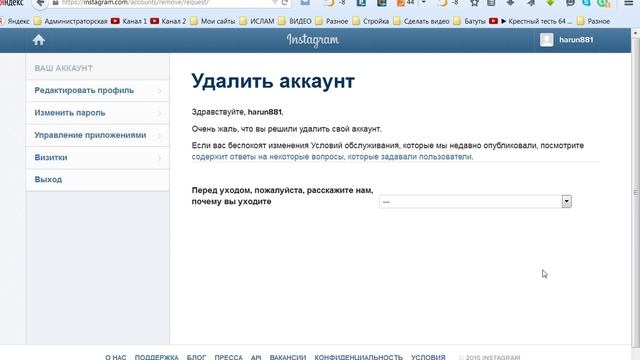Image resolution: width=640 pixels, height=360 pixels.
Task: Click the orange counter icon showing 44
Action: pyautogui.click(x=406, y=3)
